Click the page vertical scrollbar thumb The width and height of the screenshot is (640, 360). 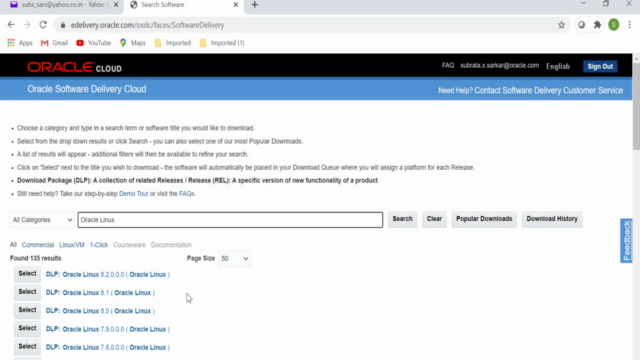[x=636, y=106]
